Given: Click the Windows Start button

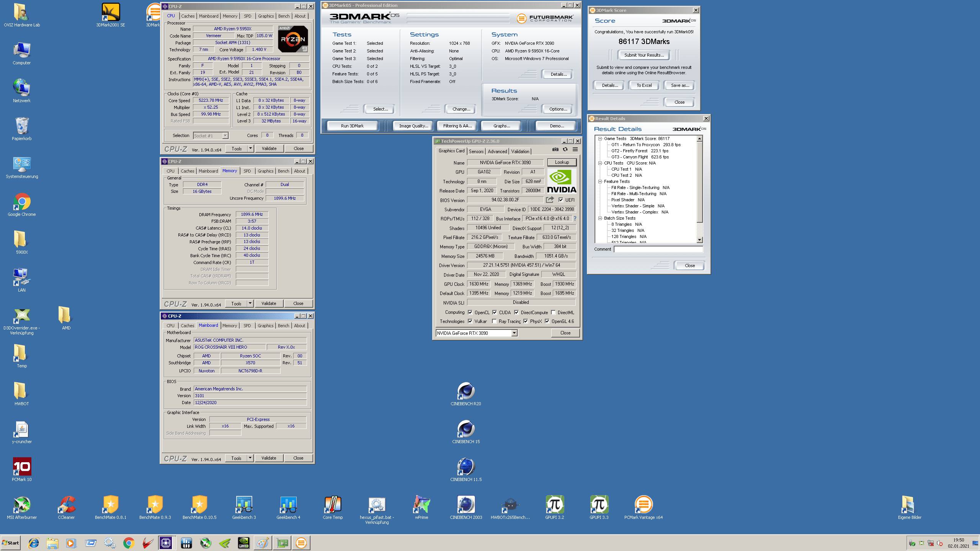Looking at the screenshot, I should pyautogui.click(x=11, y=543).
